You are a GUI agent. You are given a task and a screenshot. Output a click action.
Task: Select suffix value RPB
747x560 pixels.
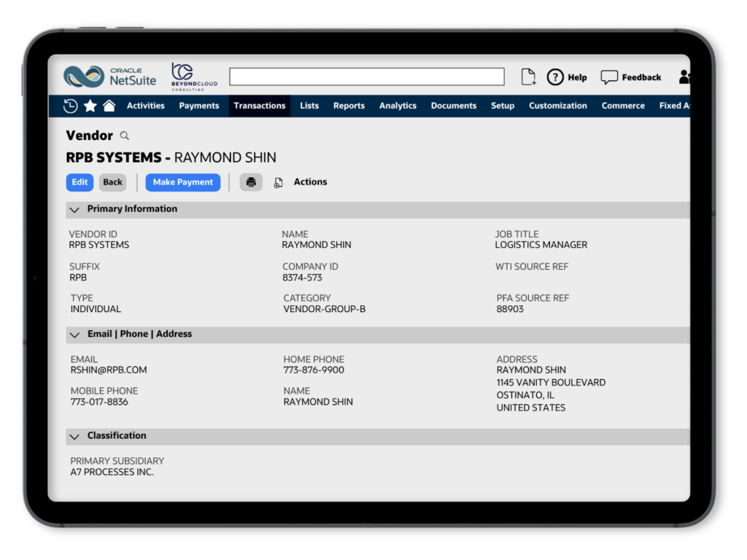point(78,278)
